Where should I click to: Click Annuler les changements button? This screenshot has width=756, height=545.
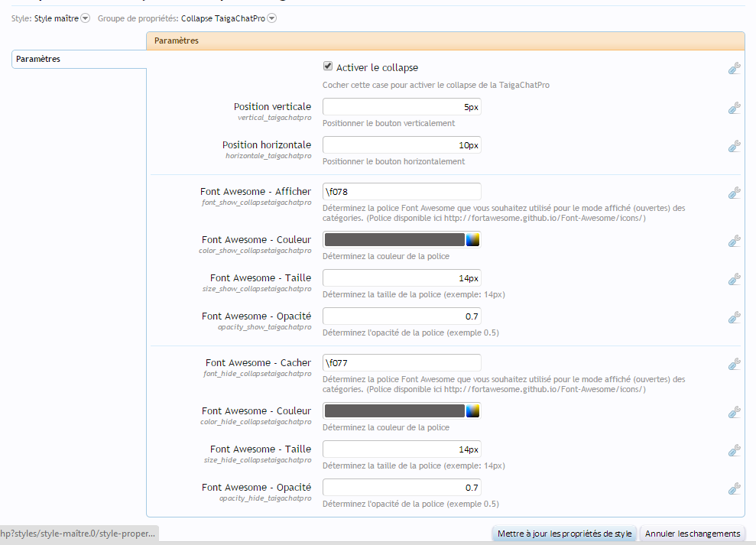693,534
